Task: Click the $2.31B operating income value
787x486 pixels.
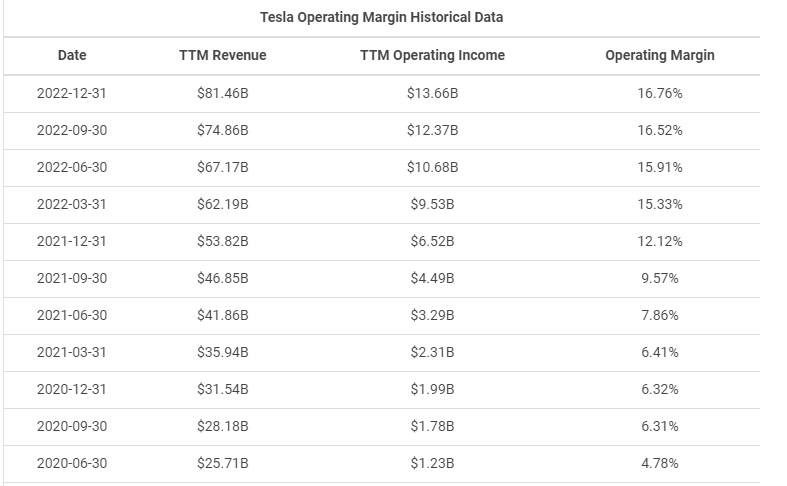Action: [x=432, y=353]
